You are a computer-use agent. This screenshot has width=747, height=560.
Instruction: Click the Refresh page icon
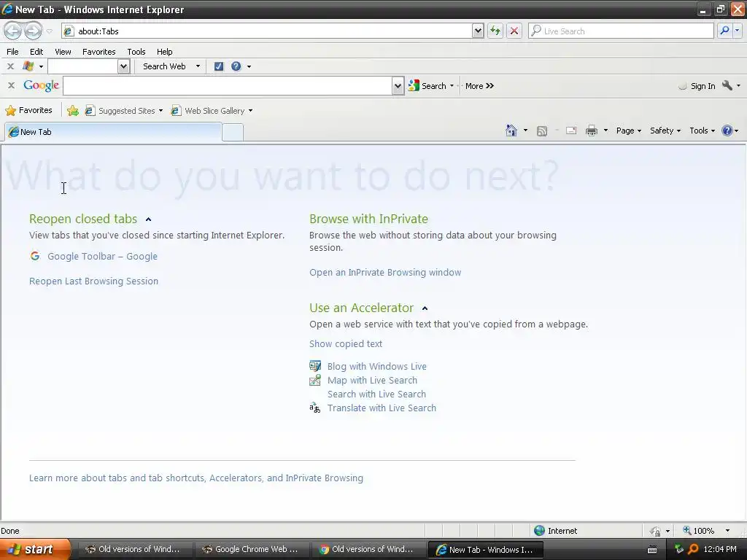495,31
